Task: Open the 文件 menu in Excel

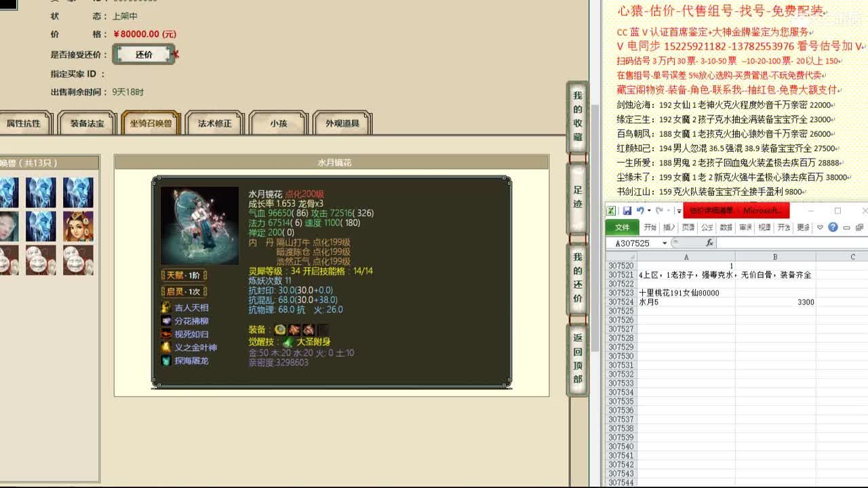Action: pos(622,227)
